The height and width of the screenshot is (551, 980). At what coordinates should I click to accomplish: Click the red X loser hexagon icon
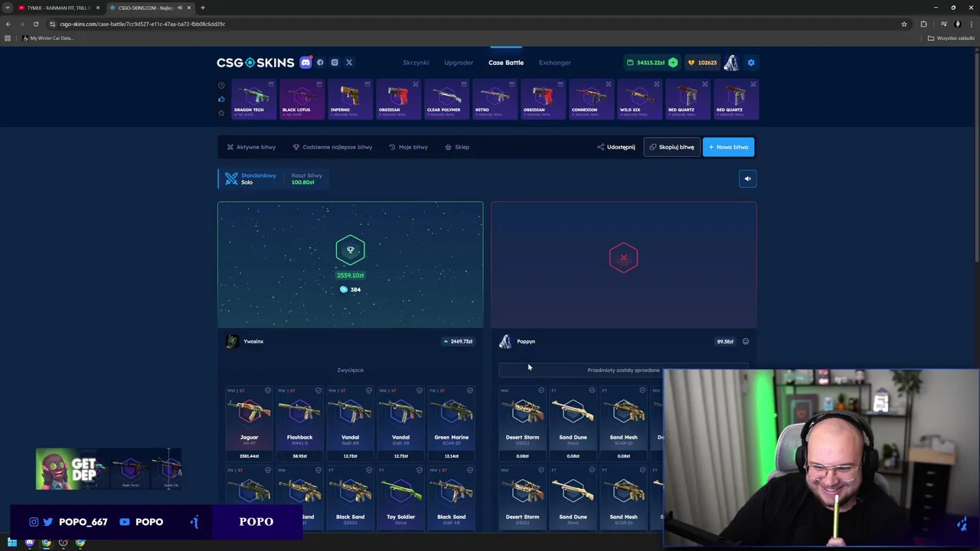pos(623,258)
